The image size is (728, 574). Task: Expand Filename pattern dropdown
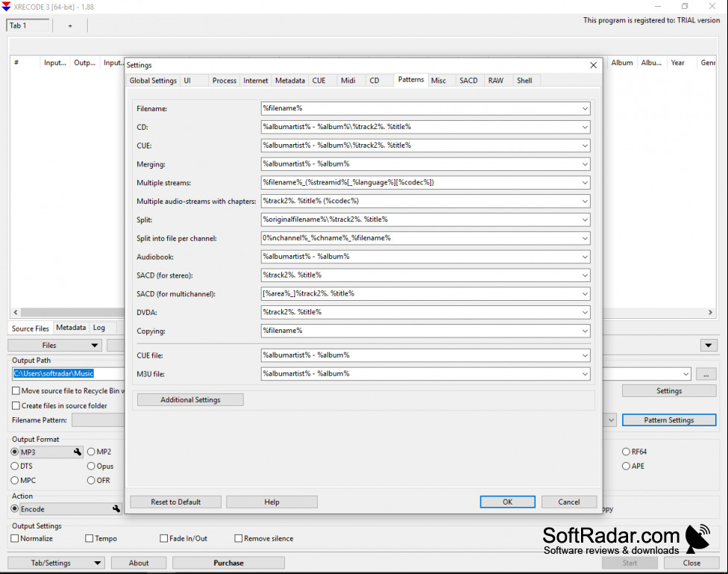coord(585,108)
